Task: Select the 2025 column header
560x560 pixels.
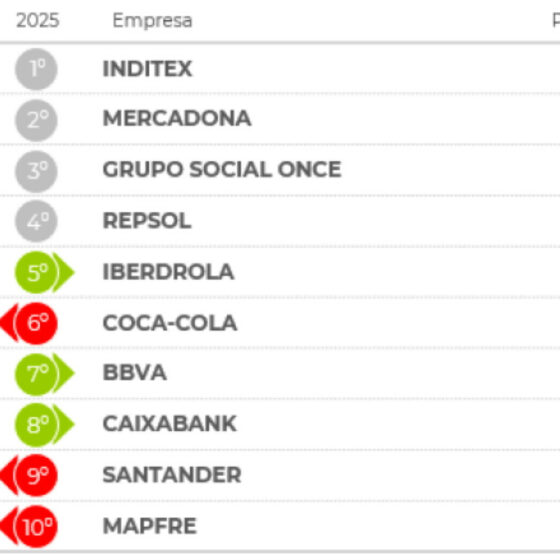Action: pos(38,20)
